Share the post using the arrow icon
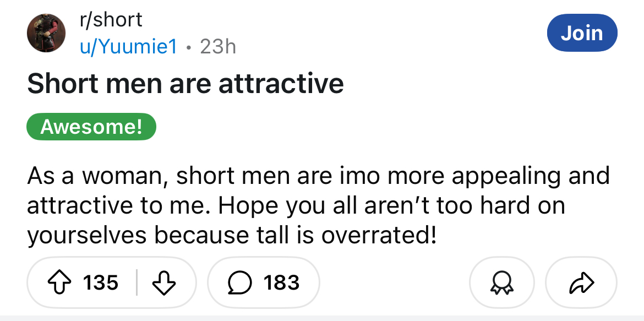 click(x=581, y=282)
